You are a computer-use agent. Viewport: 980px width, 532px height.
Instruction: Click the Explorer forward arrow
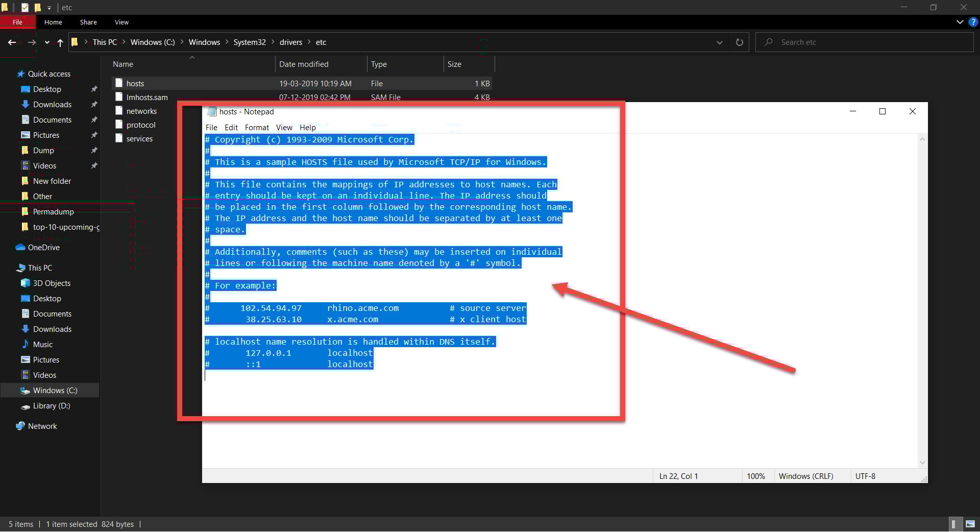(32, 42)
